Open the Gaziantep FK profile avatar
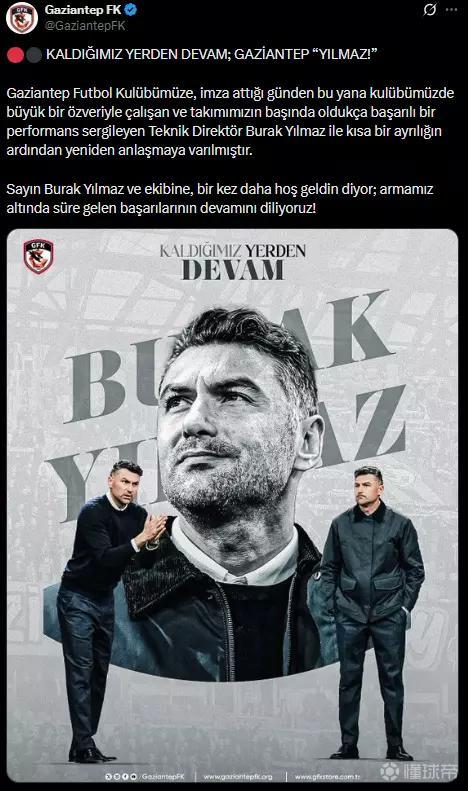468x791 pixels. click(22, 18)
